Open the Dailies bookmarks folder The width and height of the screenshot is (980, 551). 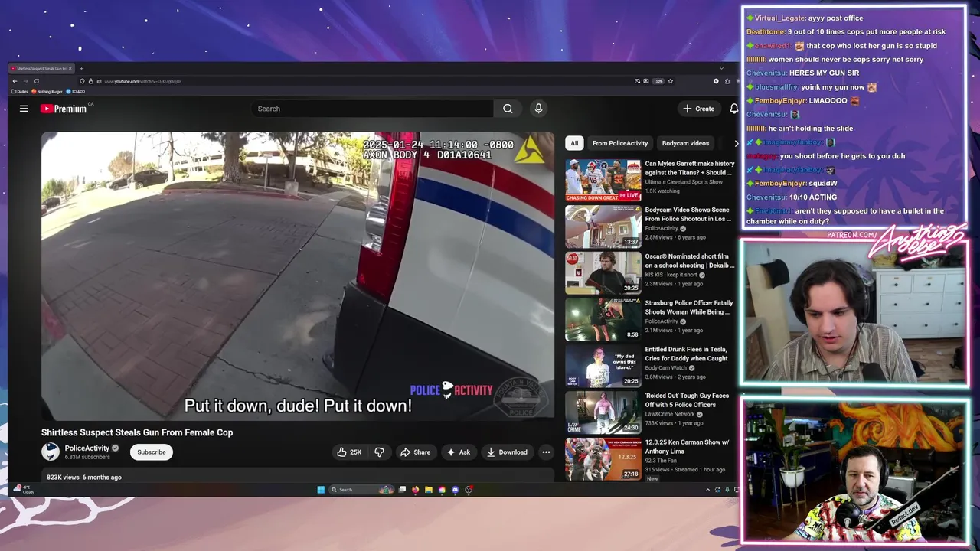[x=19, y=91]
